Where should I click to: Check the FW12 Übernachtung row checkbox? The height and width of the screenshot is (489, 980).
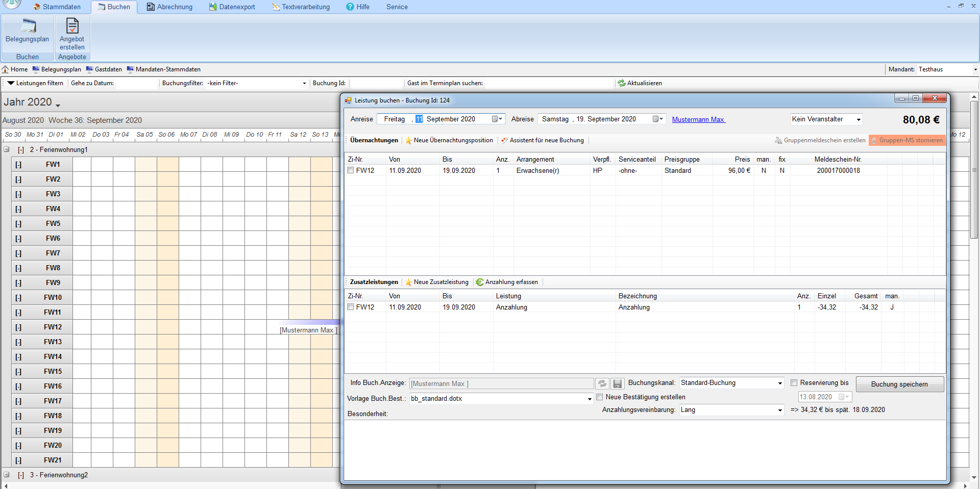(351, 170)
